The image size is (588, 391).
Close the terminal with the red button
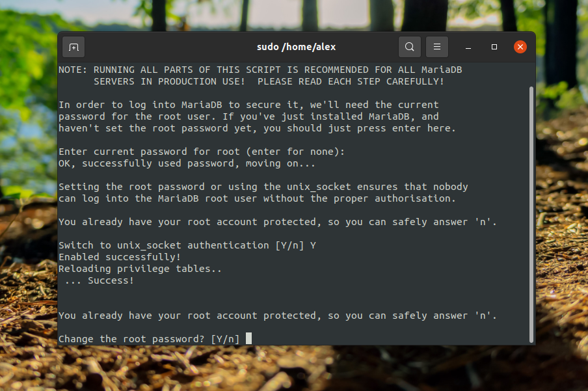(520, 47)
